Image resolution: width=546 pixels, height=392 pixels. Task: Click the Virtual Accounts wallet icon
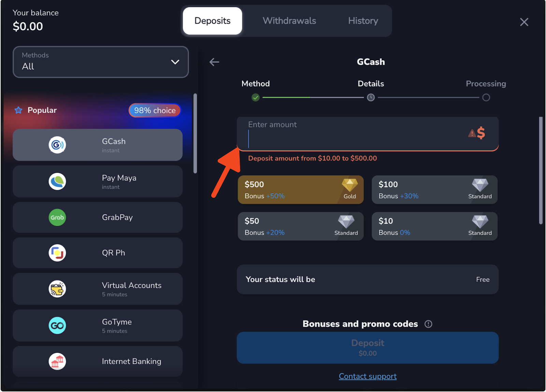[x=57, y=289]
